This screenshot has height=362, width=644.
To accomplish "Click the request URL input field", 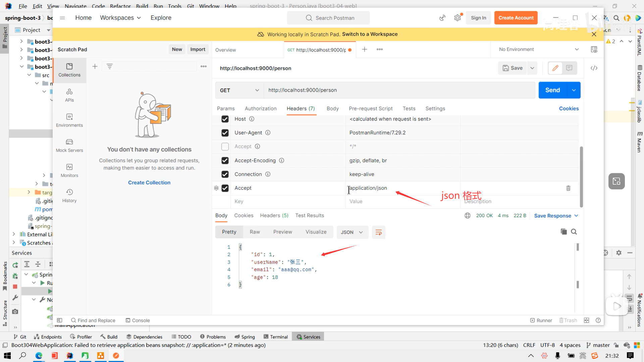I will 399,90.
